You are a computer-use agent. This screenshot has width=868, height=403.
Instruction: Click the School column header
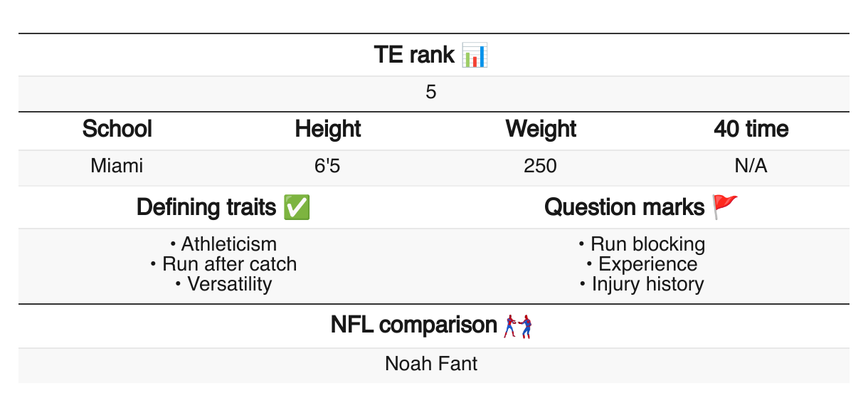click(x=117, y=130)
